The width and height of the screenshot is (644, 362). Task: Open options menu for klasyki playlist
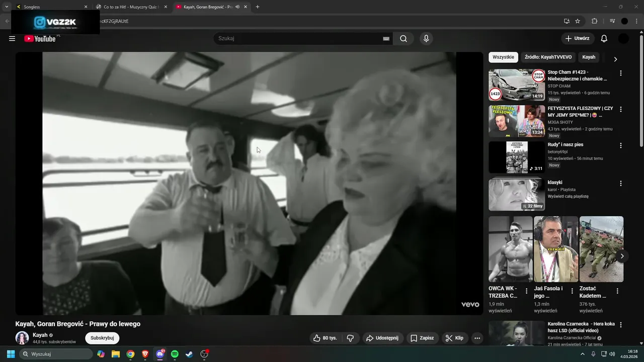point(620,184)
